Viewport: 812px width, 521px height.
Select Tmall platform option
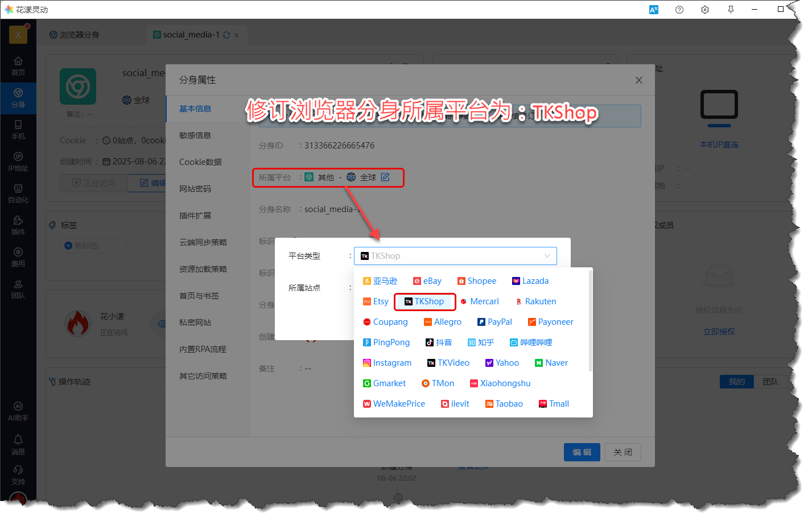point(554,404)
